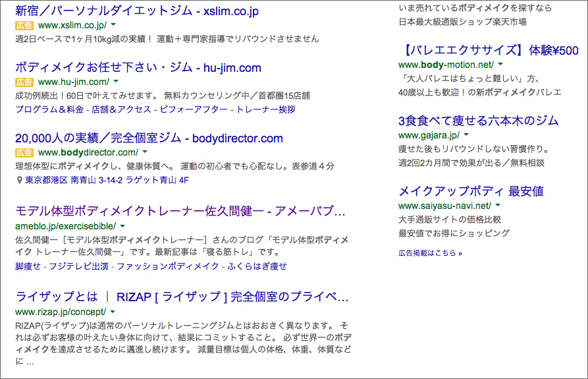Open the モデル体型ボディメイクトレーナー佐久間健一 result
The image size is (588, 379).
(180, 210)
